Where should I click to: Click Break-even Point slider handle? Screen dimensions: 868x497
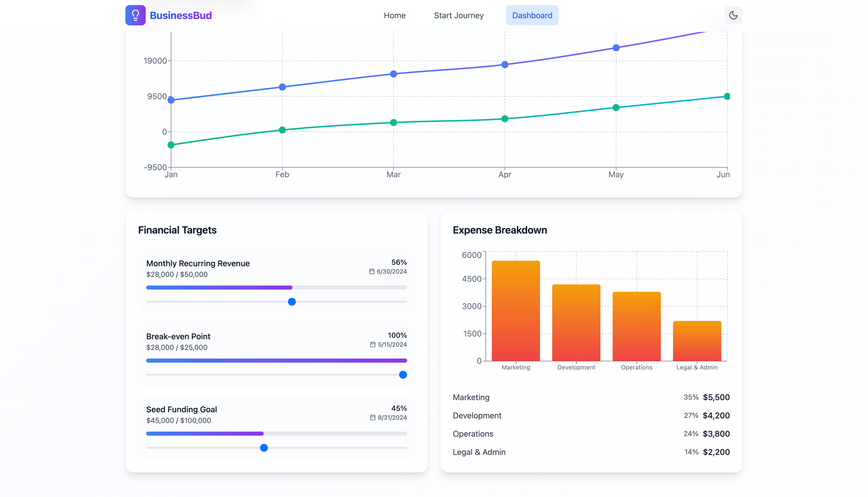pos(403,375)
